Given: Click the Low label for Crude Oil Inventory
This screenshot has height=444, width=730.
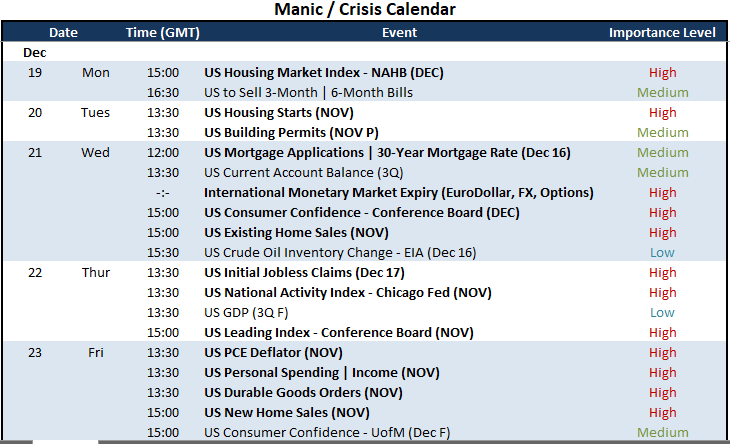Looking at the screenshot, I should click(x=662, y=253).
